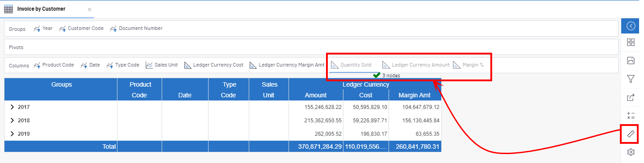The image size is (644, 163).
Task: Select the 260,841,780.31 total margin
Action: click(x=415, y=146)
